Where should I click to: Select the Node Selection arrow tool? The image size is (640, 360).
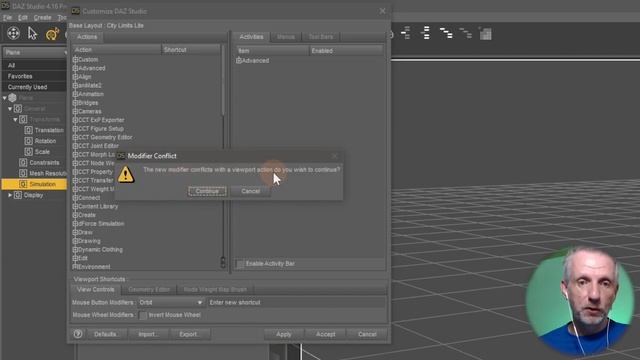coord(32,33)
